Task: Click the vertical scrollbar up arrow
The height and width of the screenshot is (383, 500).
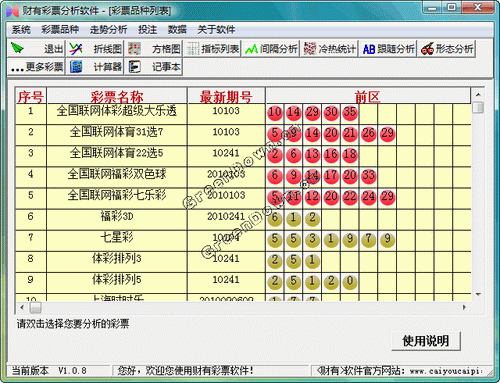Action: click(478, 94)
